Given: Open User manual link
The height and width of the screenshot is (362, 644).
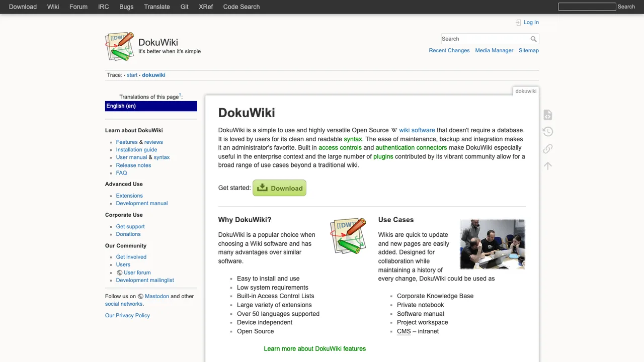Looking at the screenshot, I should point(131,157).
